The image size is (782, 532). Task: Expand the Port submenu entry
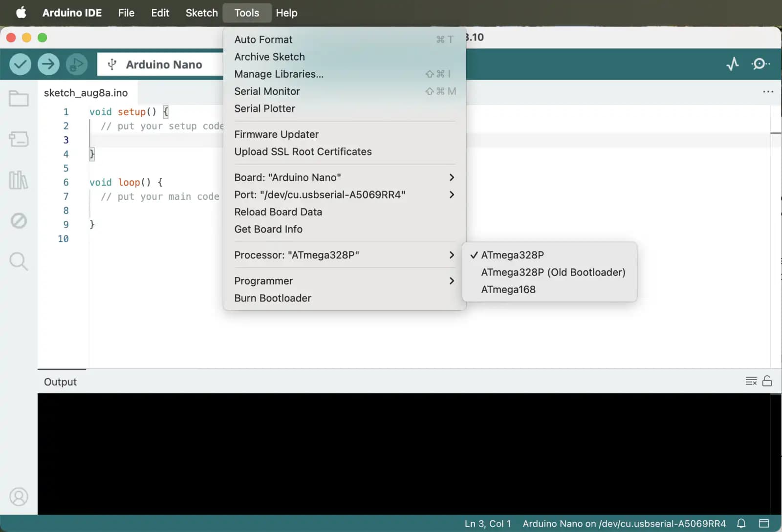345,194
